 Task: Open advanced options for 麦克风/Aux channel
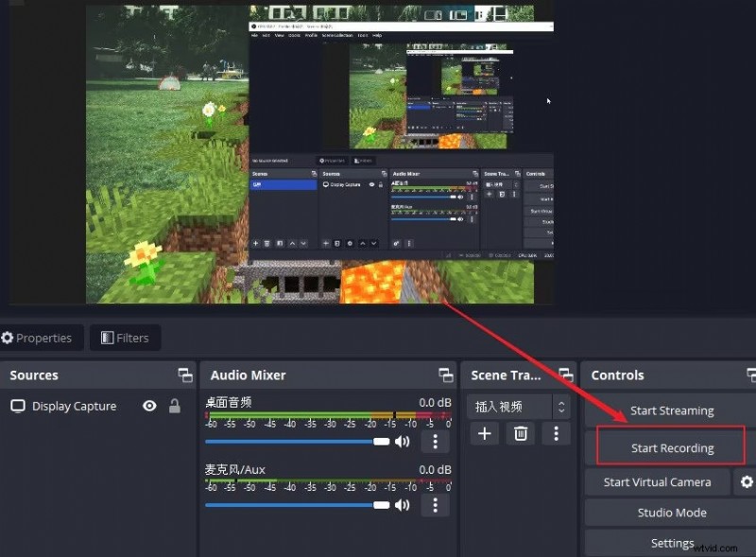436,505
